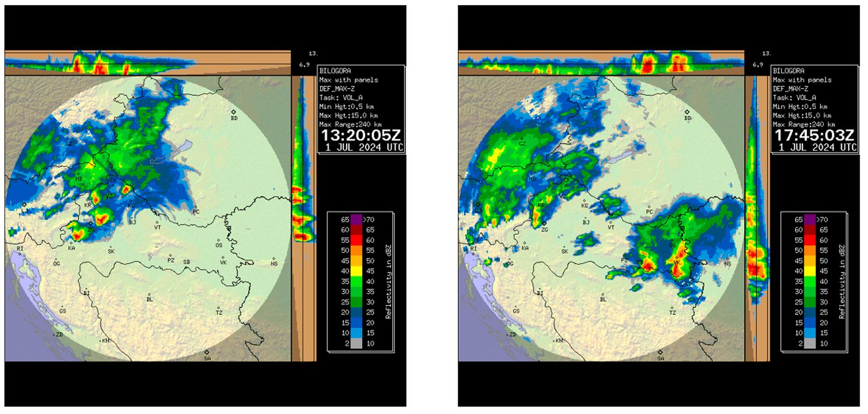
Task: Select the TZ station marker on right map
Action: point(672,307)
